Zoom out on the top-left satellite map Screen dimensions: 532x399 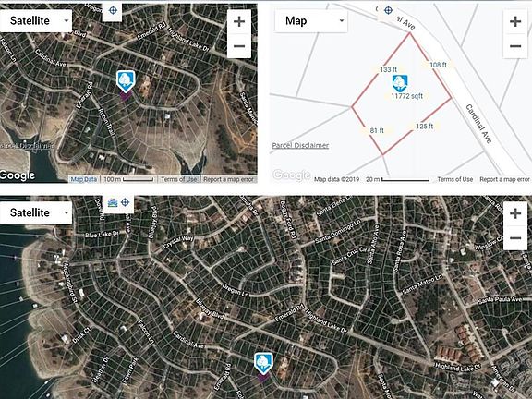tap(239, 46)
